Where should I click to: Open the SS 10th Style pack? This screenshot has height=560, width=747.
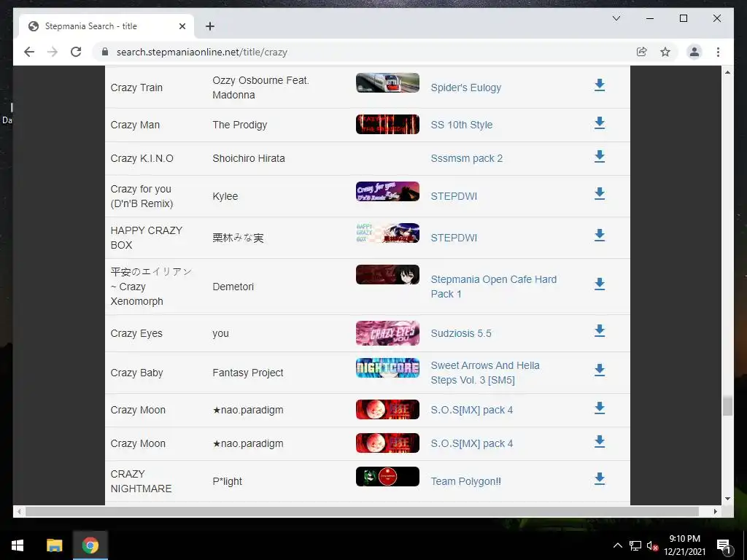click(x=462, y=125)
